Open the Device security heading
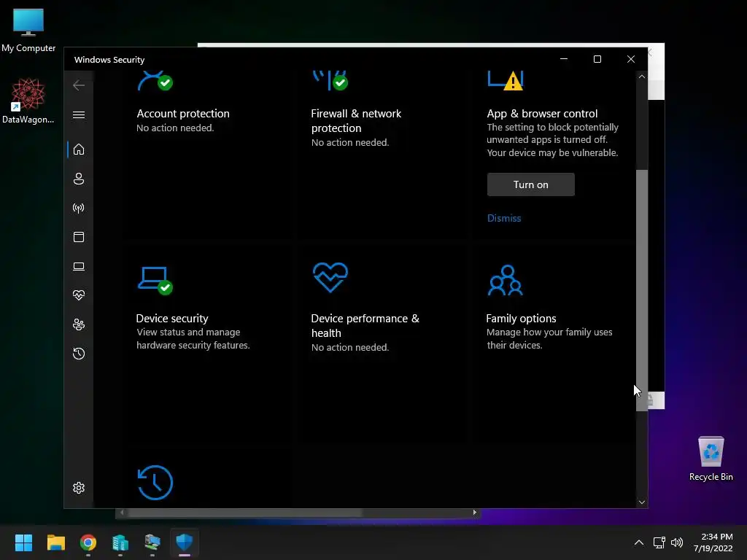This screenshot has height=560, width=747. point(172,319)
